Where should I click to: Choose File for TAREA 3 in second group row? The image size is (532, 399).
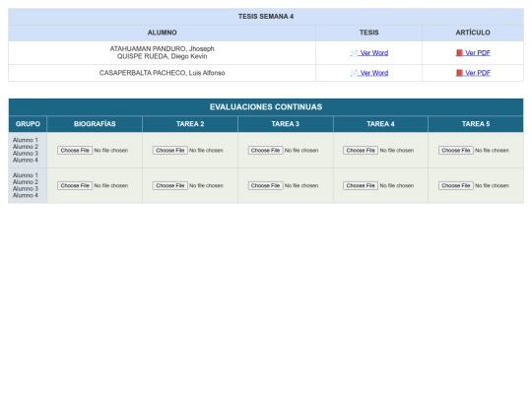tap(265, 185)
